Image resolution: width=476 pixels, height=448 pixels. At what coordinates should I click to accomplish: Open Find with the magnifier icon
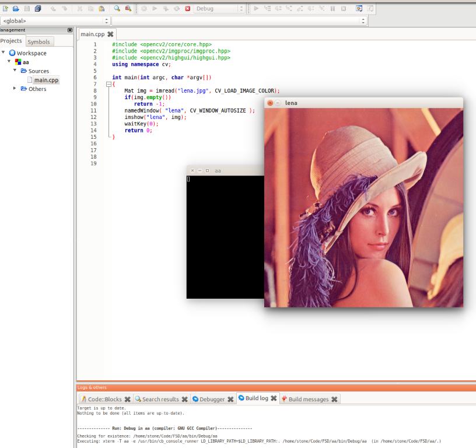[117, 9]
